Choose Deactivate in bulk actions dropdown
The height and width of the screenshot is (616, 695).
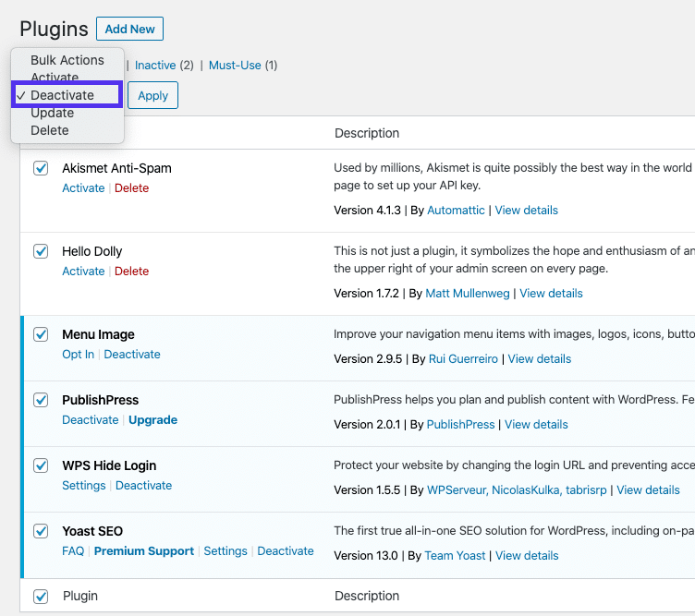pos(62,95)
